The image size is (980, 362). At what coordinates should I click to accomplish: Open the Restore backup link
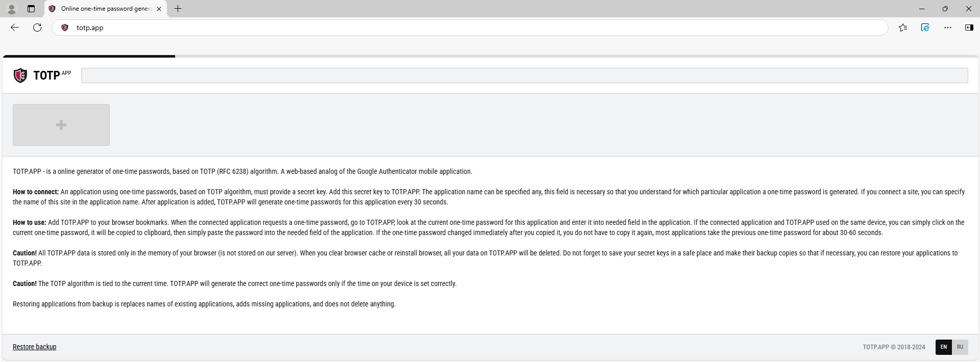pos(35,347)
